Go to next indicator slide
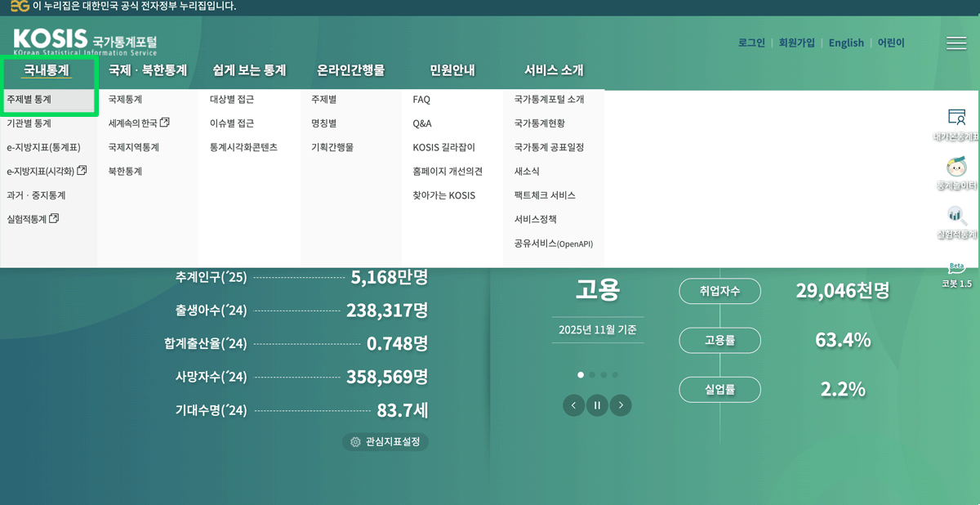980x505 pixels. point(621,404)
